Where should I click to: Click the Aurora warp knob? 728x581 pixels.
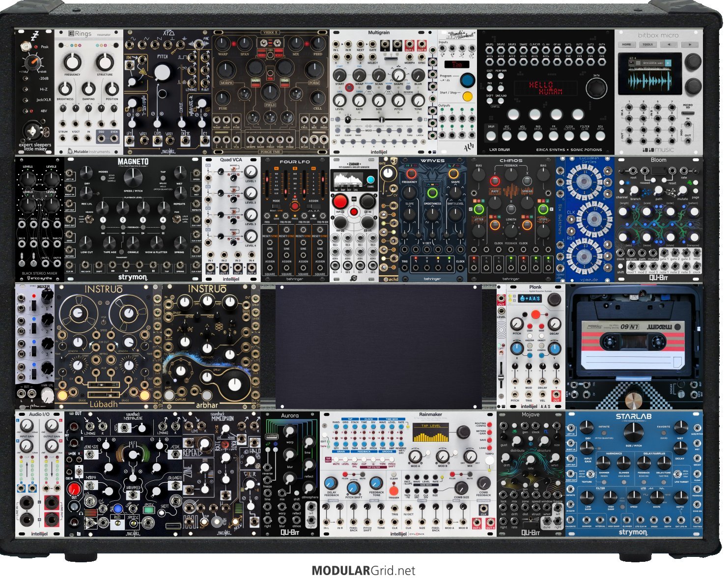[x=289, y=432]
